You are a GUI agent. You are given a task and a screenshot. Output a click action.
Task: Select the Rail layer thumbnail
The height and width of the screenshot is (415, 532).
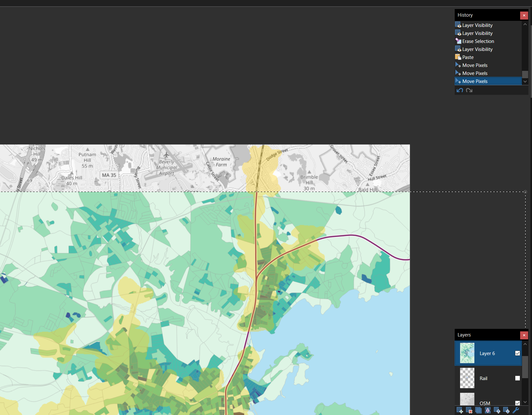coord(467,378)
